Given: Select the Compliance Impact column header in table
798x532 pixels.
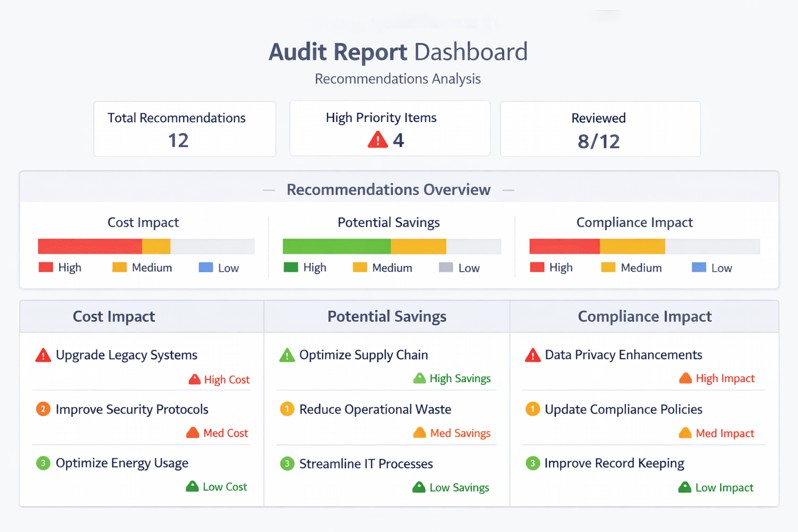Looking at the screenshot, I should (645, 316).
